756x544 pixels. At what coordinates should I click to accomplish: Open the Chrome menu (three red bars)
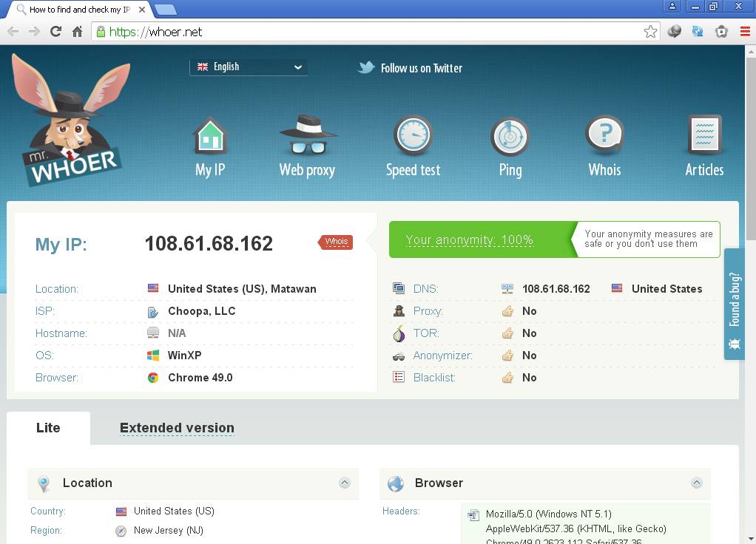745,32
